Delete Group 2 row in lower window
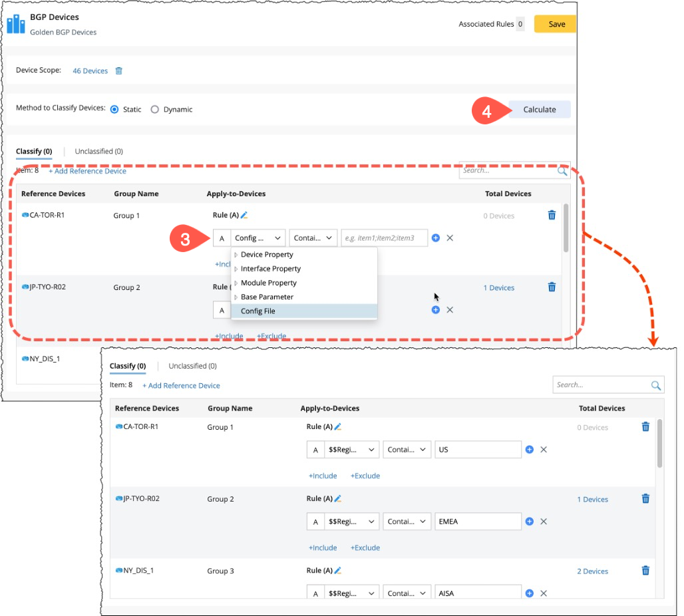The image size is (684, 616). tap(645, 499)
